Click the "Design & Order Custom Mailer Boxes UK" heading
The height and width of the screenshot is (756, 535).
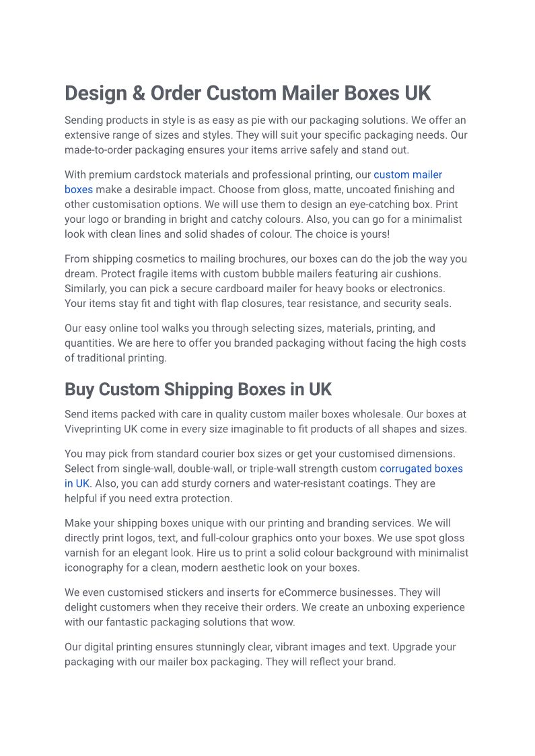pyautogui.click(x=248, y=93)
